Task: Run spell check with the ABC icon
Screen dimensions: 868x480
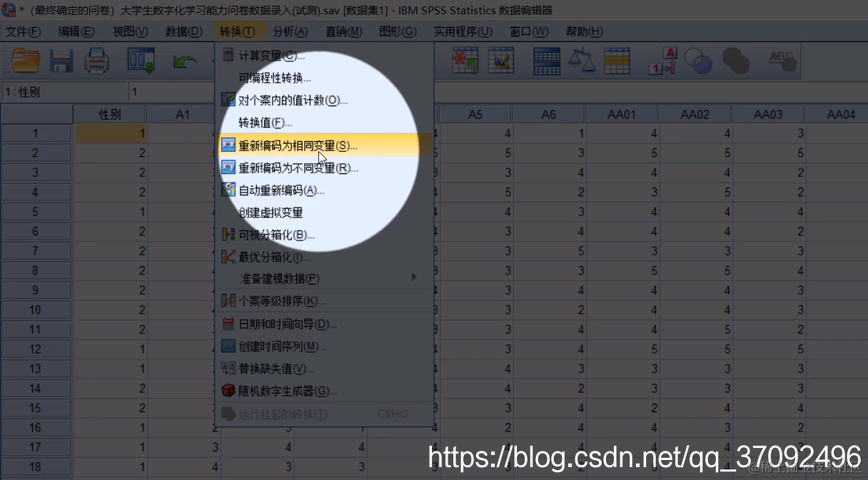Action: (782, 61)
